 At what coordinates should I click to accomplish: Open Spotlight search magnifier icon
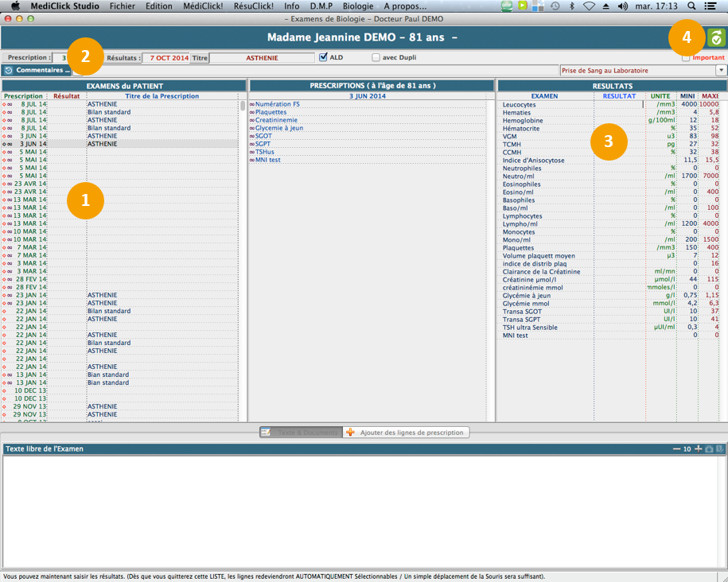691,6
